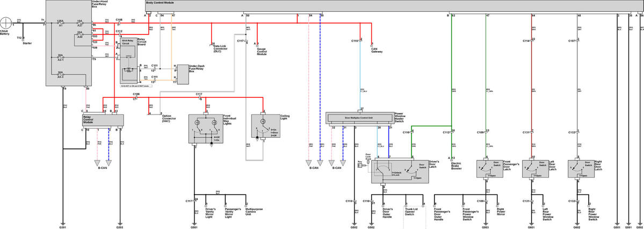Click the C114 connector label
The height and width of the screenshot is (229, 644).
[526, 41]
